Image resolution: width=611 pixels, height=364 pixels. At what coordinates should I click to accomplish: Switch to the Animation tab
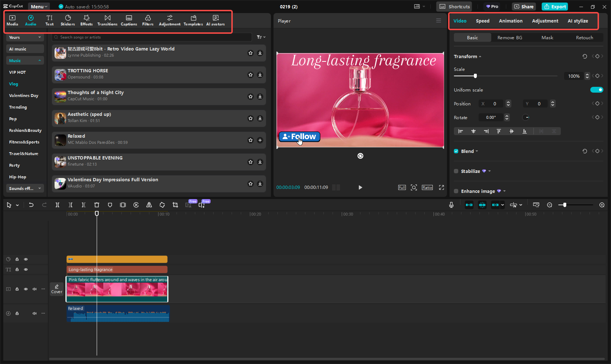point(511,21)
